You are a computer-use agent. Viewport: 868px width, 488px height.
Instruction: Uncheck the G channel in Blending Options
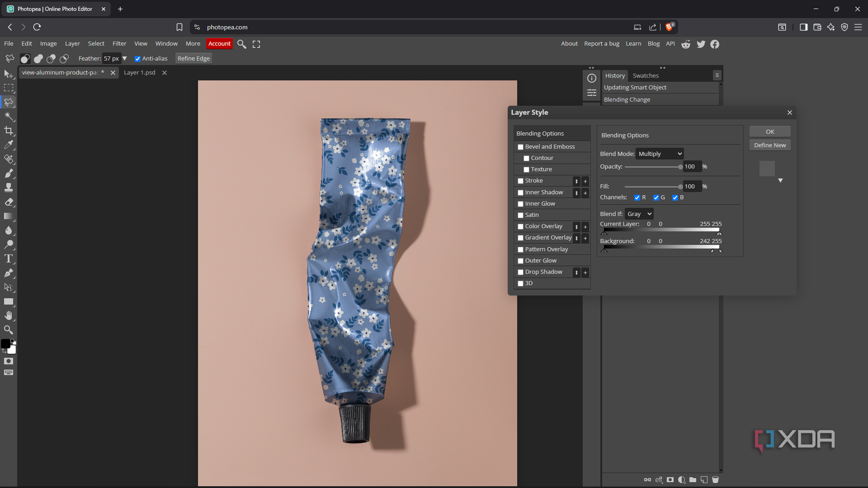[x=656, y=197]
